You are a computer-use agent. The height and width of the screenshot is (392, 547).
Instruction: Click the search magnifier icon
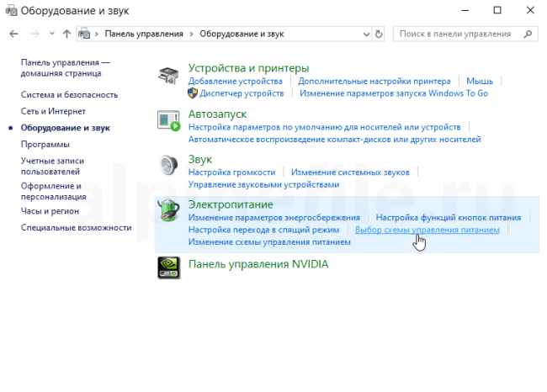click(528, 34)
